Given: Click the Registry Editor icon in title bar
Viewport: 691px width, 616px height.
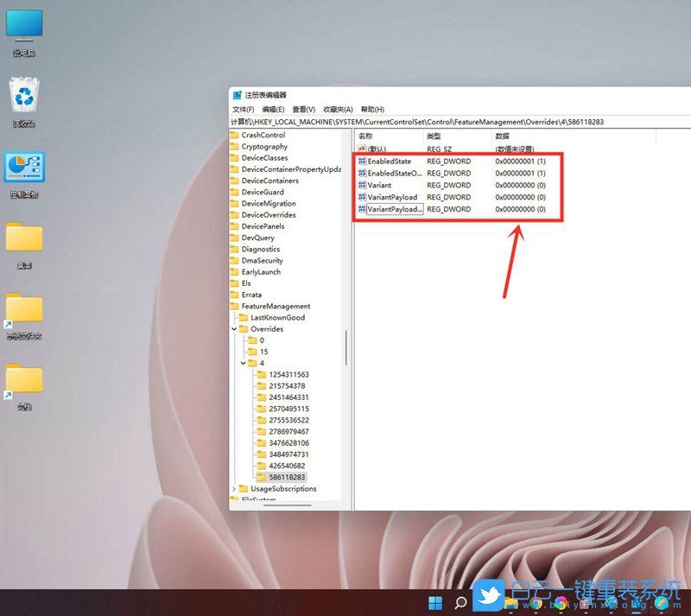Looking at the screenshot, I should click(238, 96).
